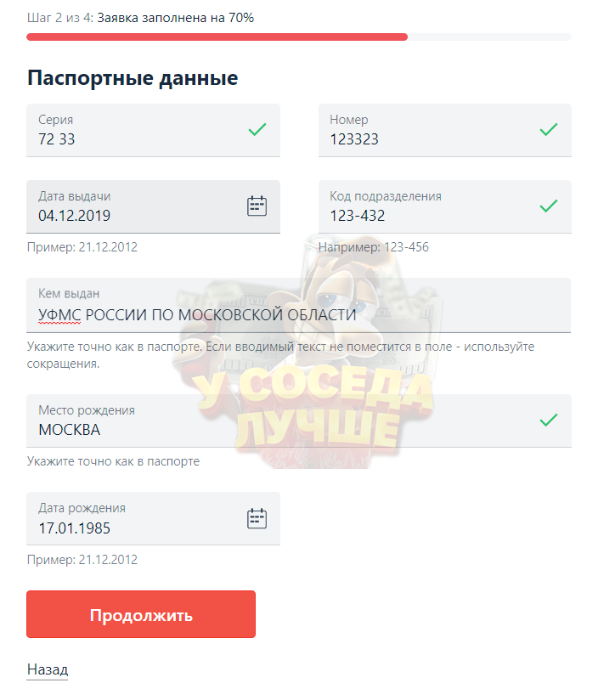Open calendar for Дата выдачи field
The image size is (615, 700).
click(x=257, y=206)
